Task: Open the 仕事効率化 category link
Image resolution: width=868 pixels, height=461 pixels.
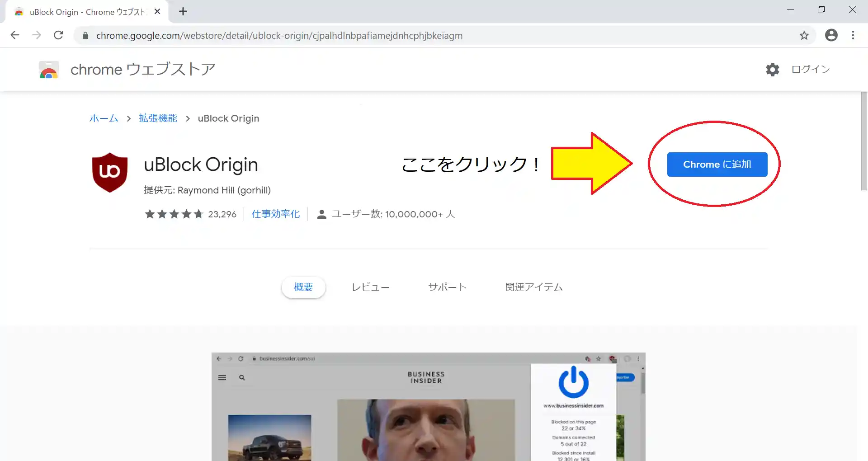Action: pos(276,214)
